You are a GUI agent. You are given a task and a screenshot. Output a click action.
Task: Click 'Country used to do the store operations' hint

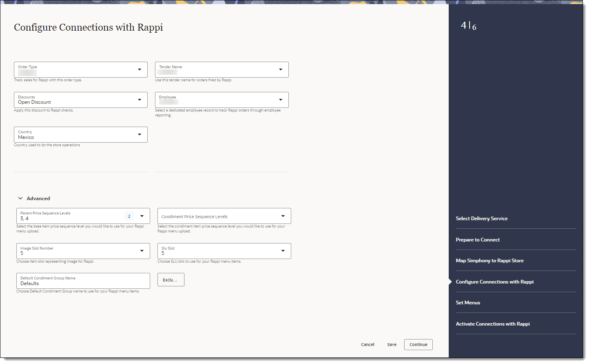click(x=47, y=145)
